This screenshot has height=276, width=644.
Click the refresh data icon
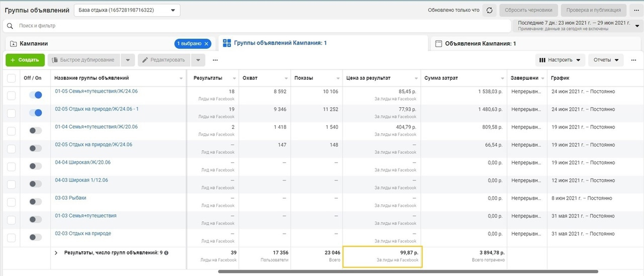coord(489,10)
